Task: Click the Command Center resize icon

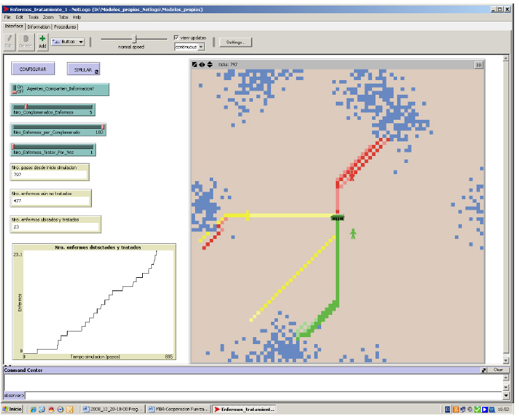Action: pos(483,371)
